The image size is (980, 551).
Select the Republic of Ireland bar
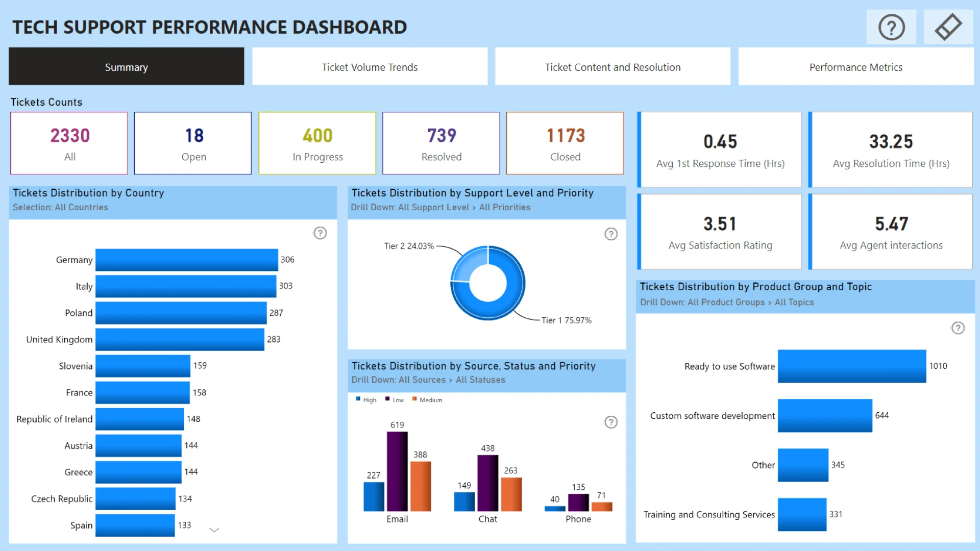pyautogui.click(x=140, y=419)
